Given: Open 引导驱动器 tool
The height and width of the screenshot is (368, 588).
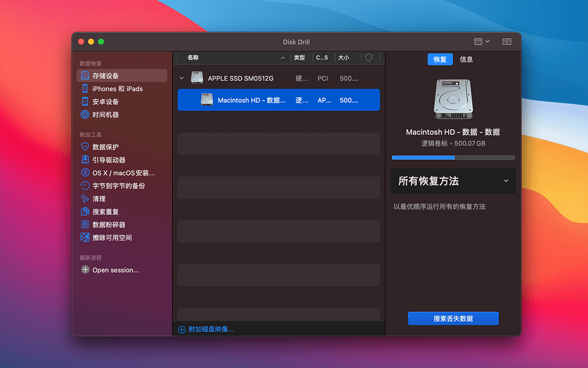Looking at the screenshot, I should click(122, 160).
